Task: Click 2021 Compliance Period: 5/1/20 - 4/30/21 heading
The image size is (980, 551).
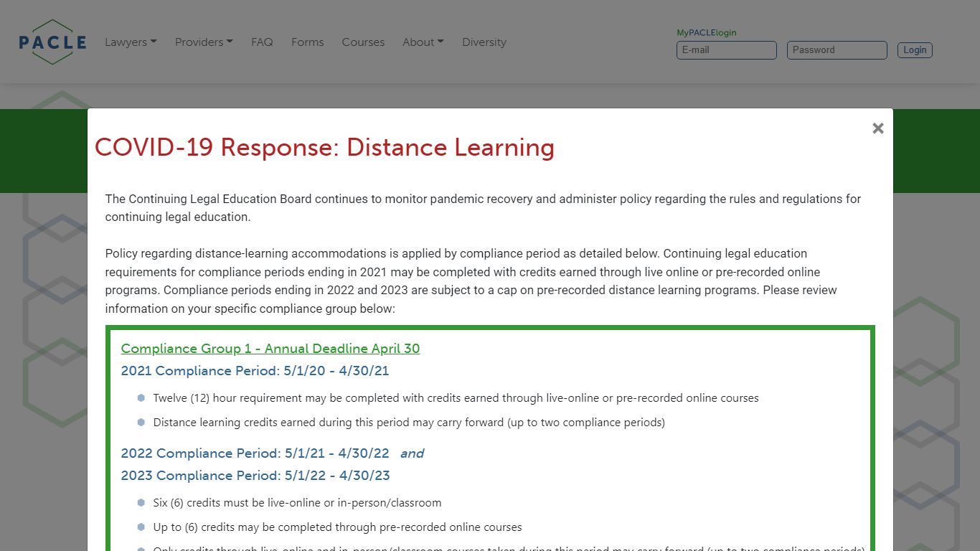Action: point(255,371)
